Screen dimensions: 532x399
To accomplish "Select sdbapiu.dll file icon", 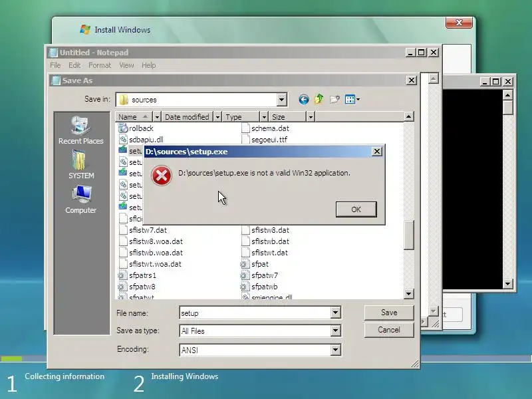I will click(x=123, y=140).
